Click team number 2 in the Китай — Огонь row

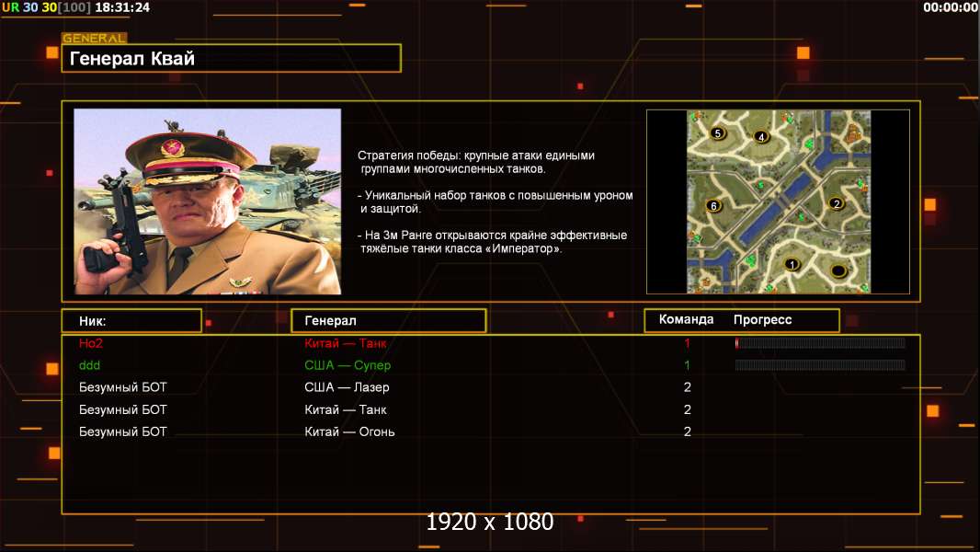[x=687, y=431]
